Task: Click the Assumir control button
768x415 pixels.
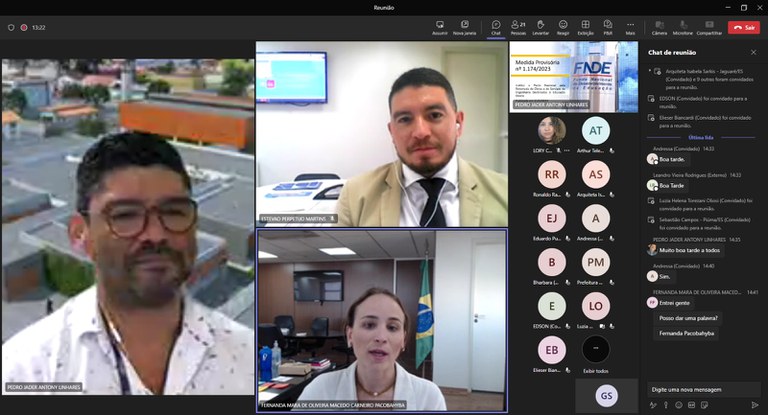Action: (x=439, y=26)
